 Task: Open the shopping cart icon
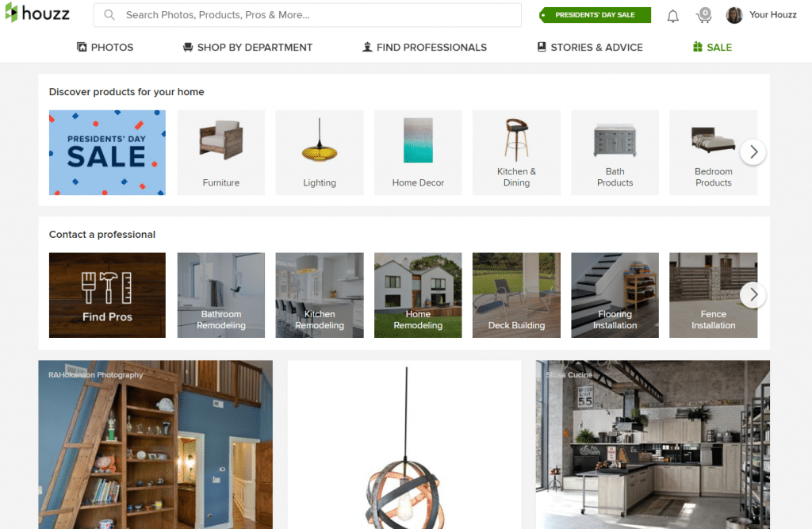(704, 16)
